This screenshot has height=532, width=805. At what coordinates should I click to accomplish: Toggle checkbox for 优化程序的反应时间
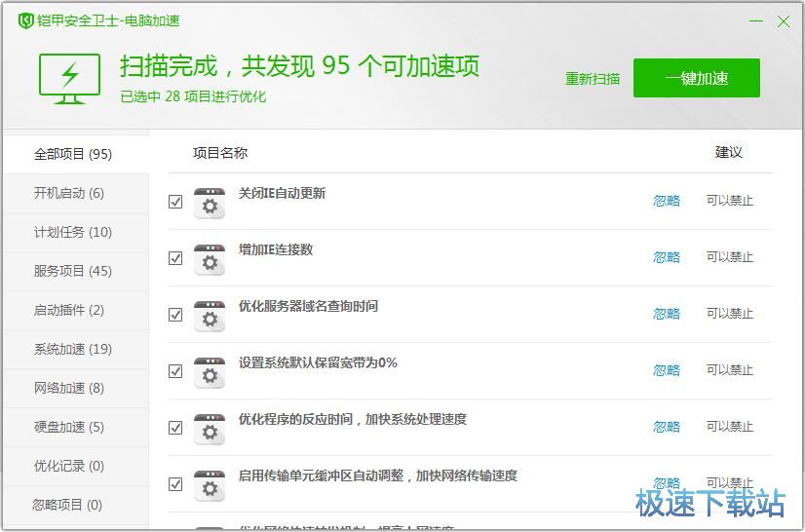point(175,427)
